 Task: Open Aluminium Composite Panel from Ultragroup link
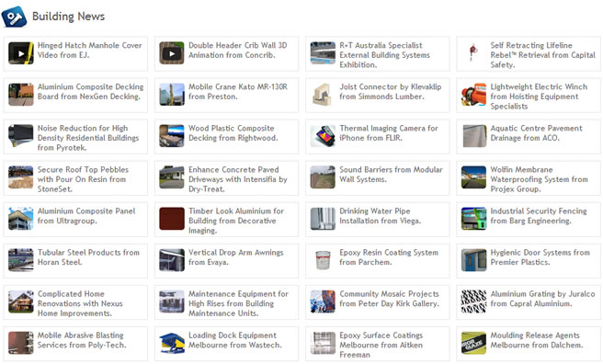point(86,216)
